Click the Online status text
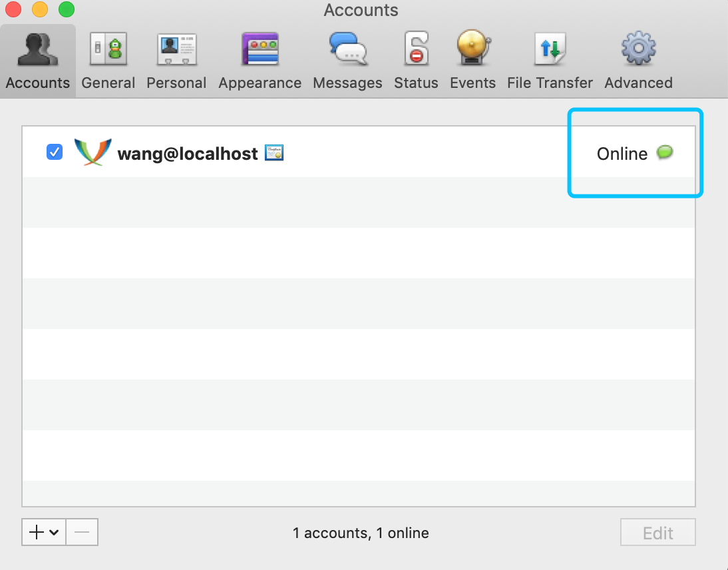728x570 pixels. [622, 154]
